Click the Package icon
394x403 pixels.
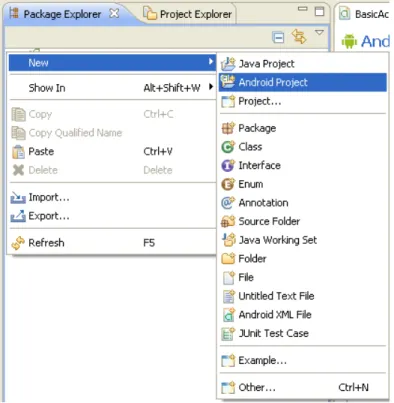[228, 128]
